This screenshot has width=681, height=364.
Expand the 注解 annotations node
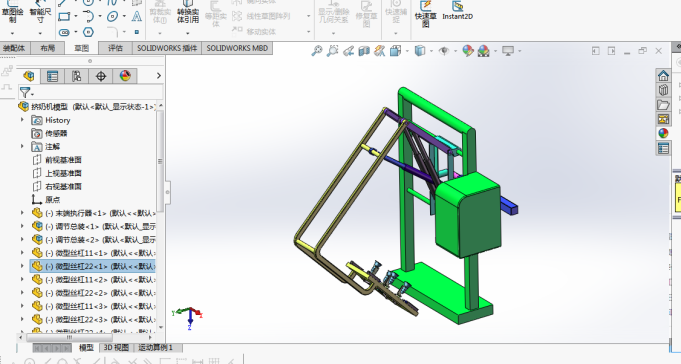click(23, 146)
